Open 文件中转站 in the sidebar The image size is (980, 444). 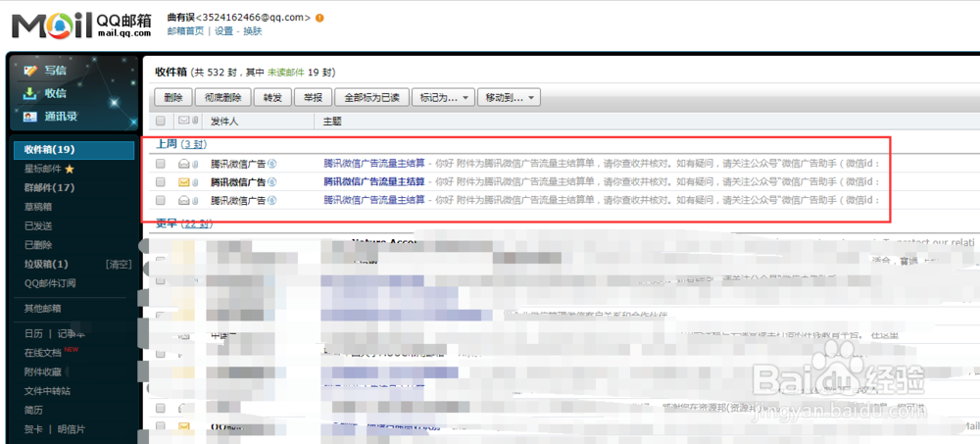click(x=47, y=391)
